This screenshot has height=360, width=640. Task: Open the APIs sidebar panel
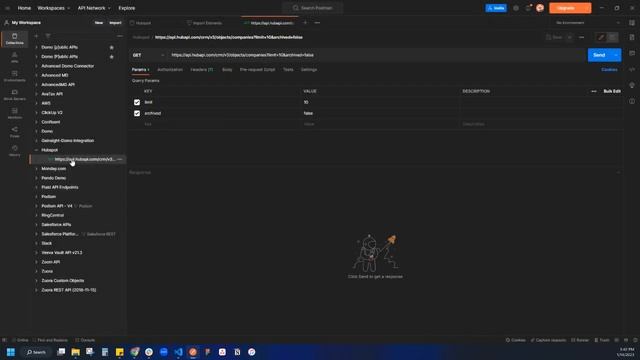tap(14, 58)
